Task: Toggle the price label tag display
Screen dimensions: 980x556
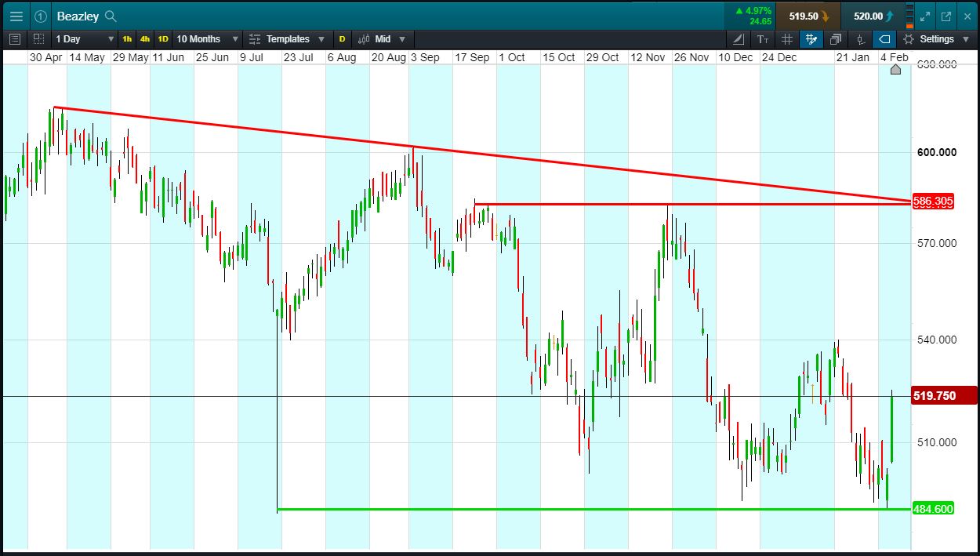Action: [884, 38]
